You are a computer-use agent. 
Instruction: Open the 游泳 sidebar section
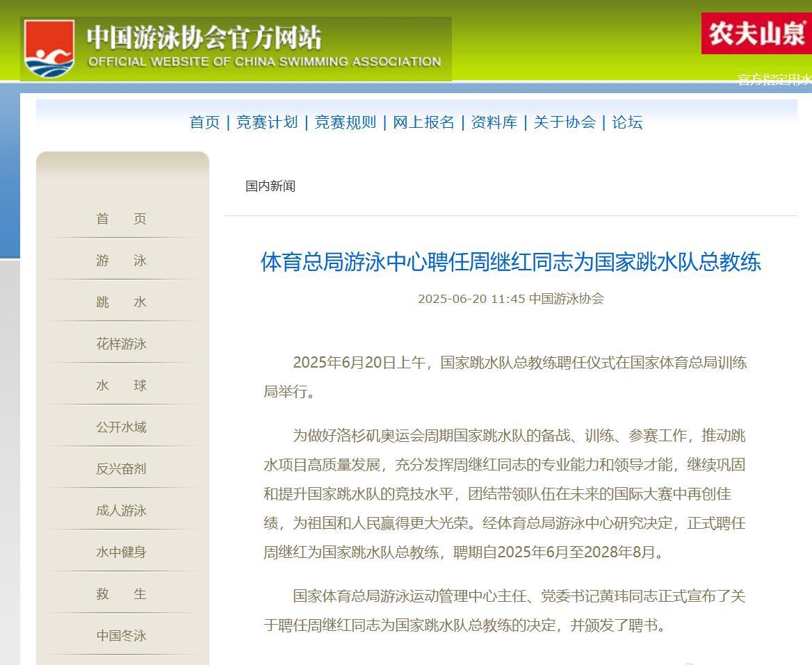[x=122, y=260]
